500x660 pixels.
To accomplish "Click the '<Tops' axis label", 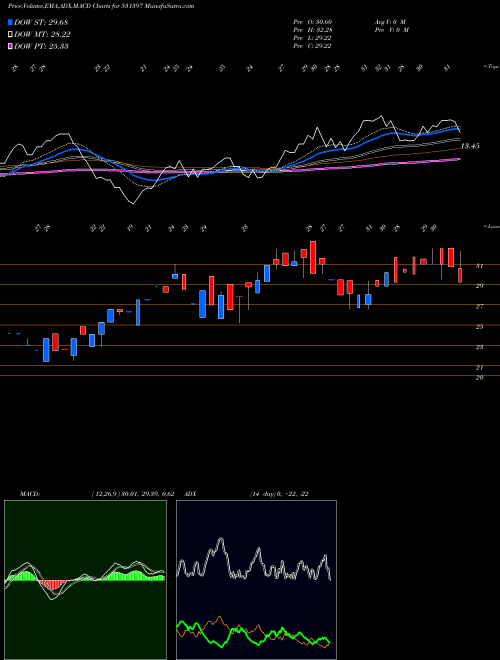I will click(491, 67).
